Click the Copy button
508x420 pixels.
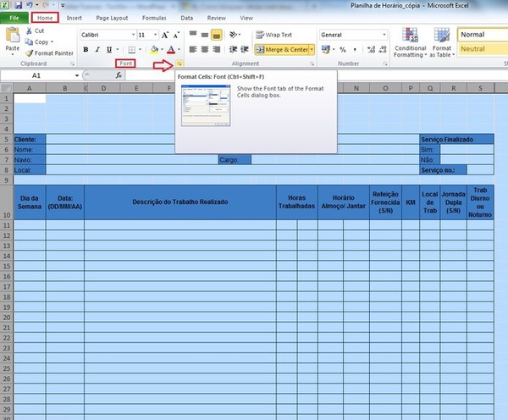(x=39, y=42)
